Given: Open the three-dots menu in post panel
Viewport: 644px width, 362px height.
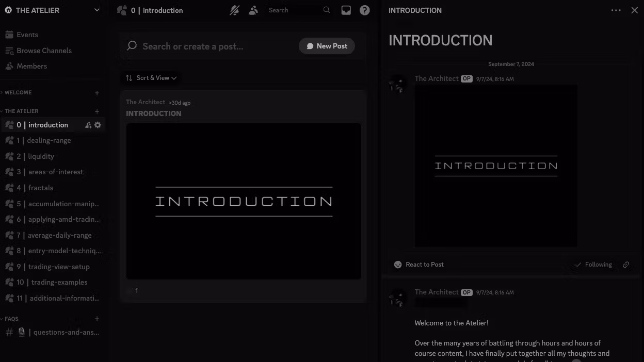Looking at the screenshot, I should (616, 10).
